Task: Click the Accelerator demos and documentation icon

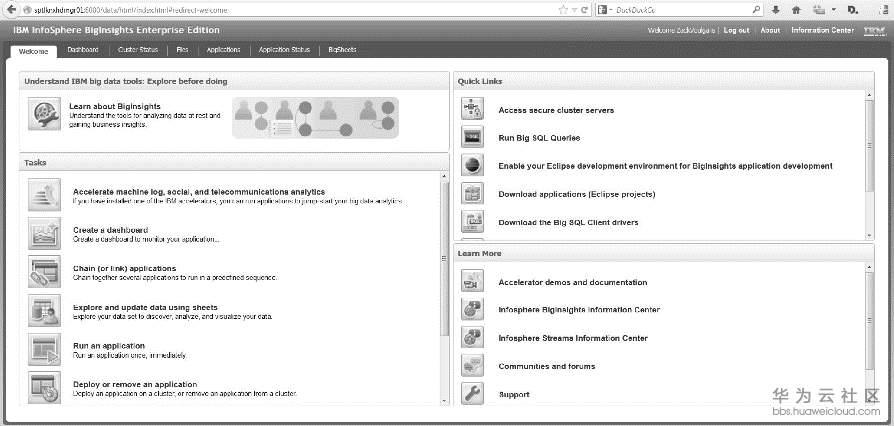Action: coord(473,281)
